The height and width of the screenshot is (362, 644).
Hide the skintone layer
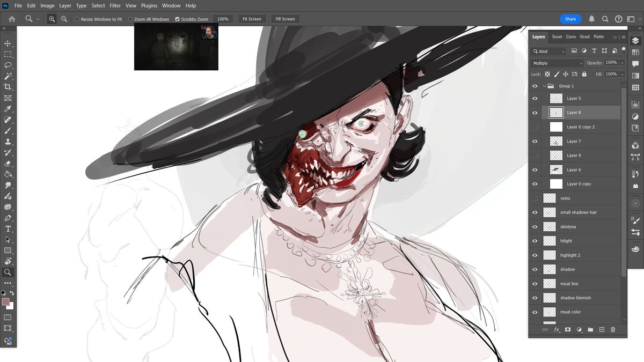point(535,227)
